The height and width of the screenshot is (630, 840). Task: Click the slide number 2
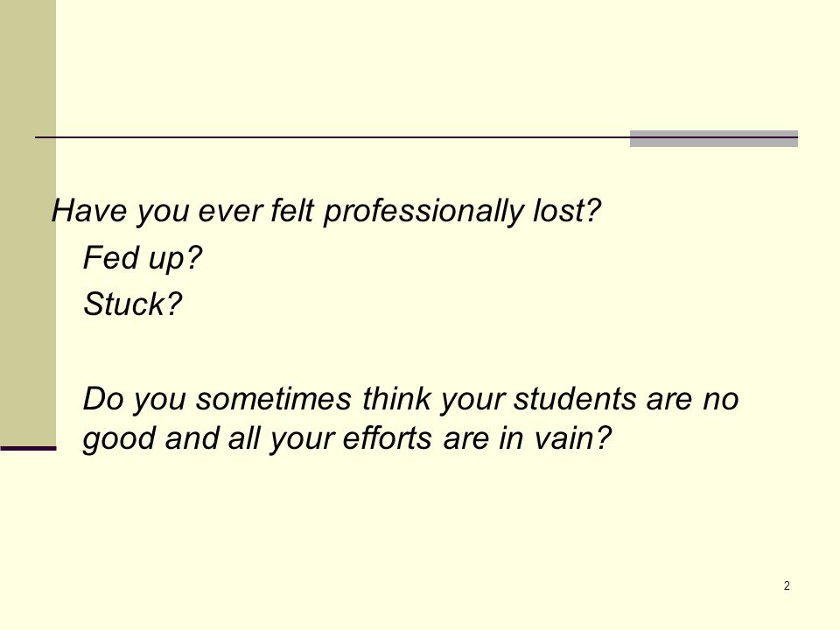click(x=787, y=585)
